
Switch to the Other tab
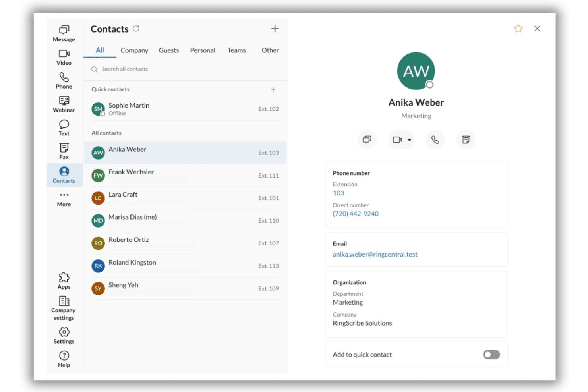click(x=270, y=50)
